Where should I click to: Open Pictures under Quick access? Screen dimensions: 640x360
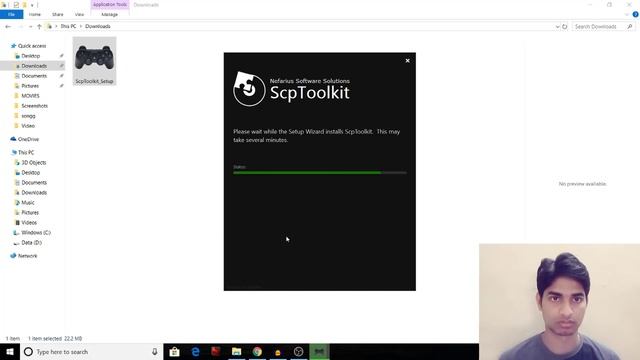(30, 86)
